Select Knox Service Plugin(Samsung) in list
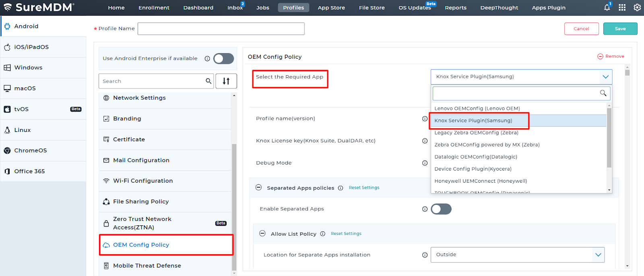Image resolution: width=644 pixels, height=276 pixels. coord(518,121)
